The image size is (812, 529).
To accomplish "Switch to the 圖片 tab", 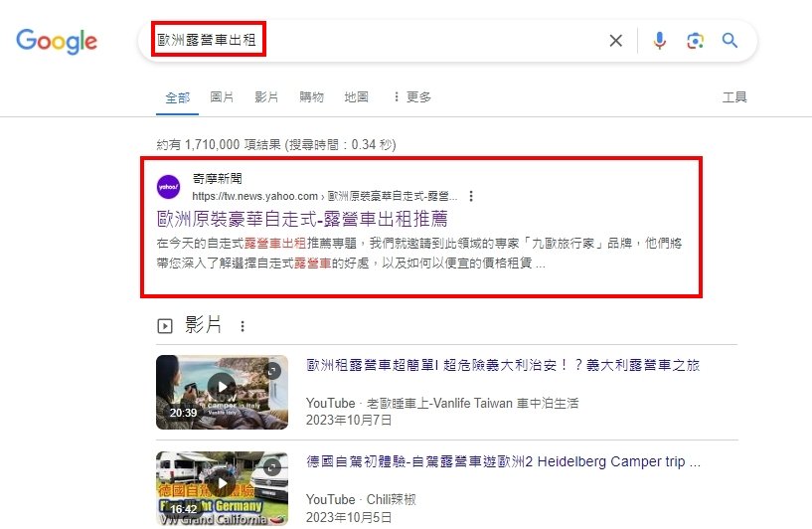I will [222, 96].
